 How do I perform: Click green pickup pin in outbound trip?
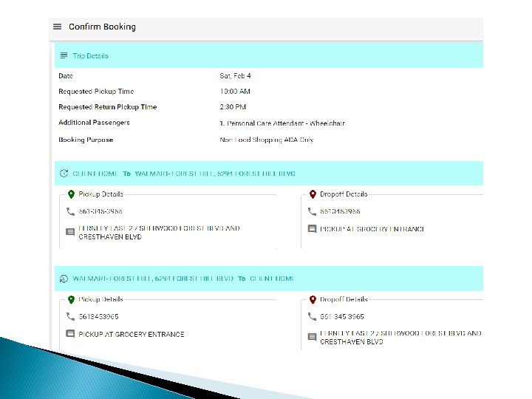point(71,194)
